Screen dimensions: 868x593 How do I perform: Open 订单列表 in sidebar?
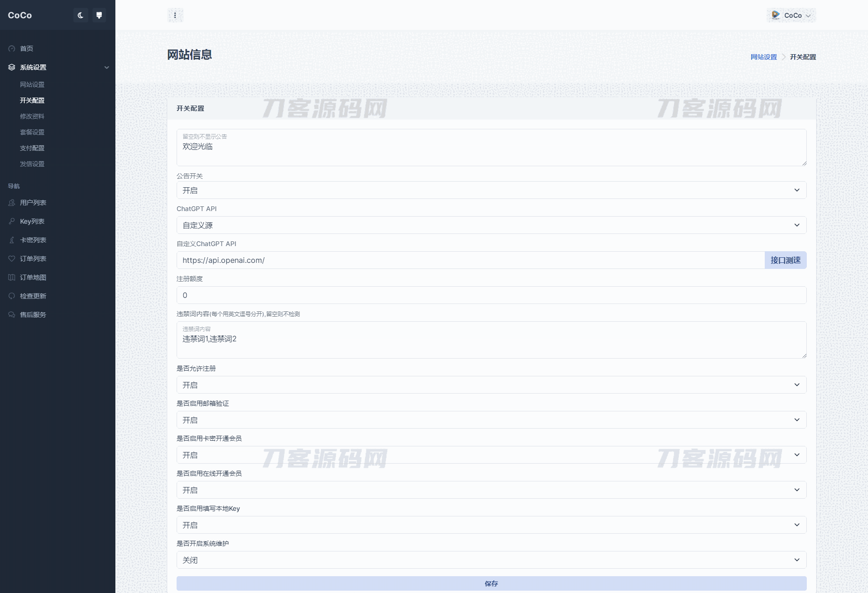point(33,259)
